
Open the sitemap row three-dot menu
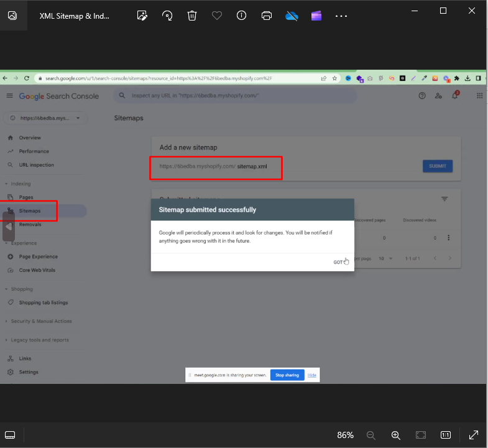click(448, 238)
